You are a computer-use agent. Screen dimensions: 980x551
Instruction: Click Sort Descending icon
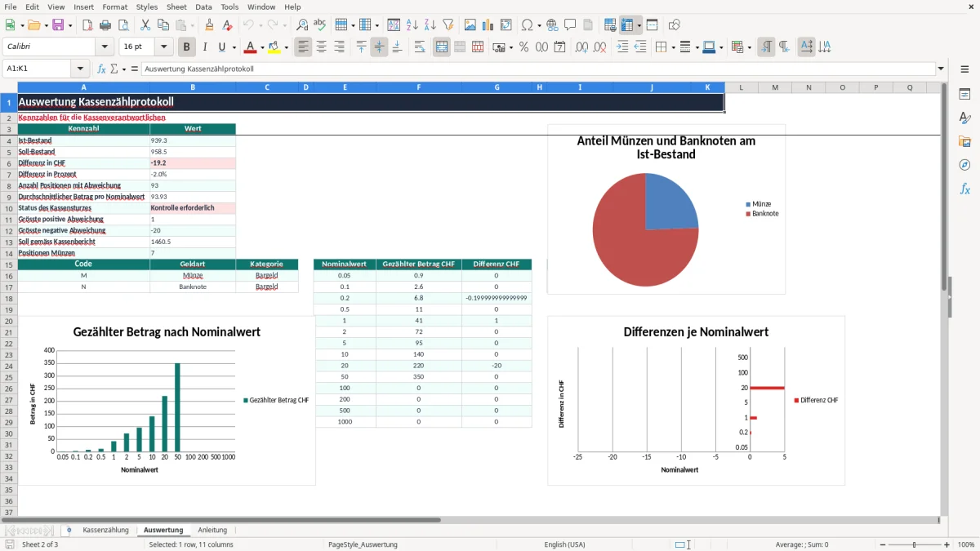pos(430,25)
